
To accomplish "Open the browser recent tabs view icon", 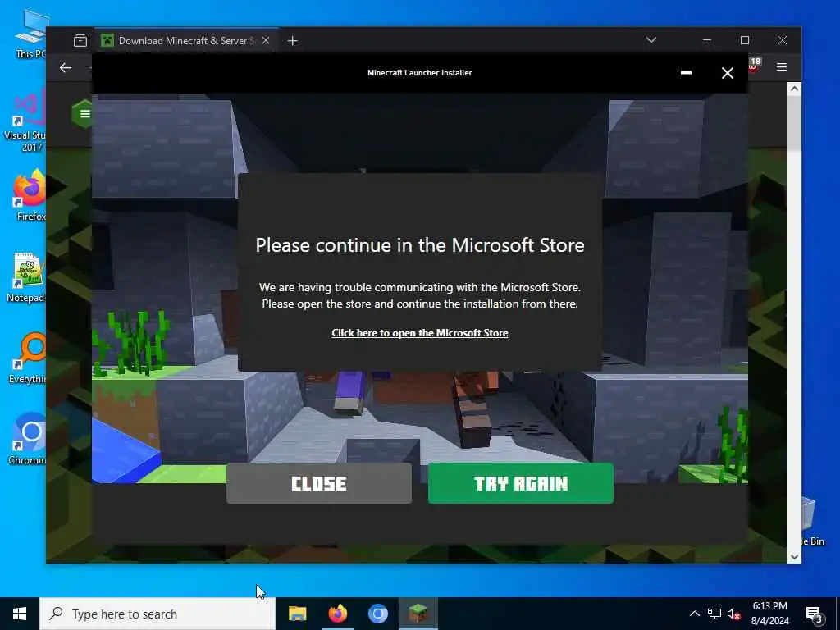I will click(x=80, y=41).
